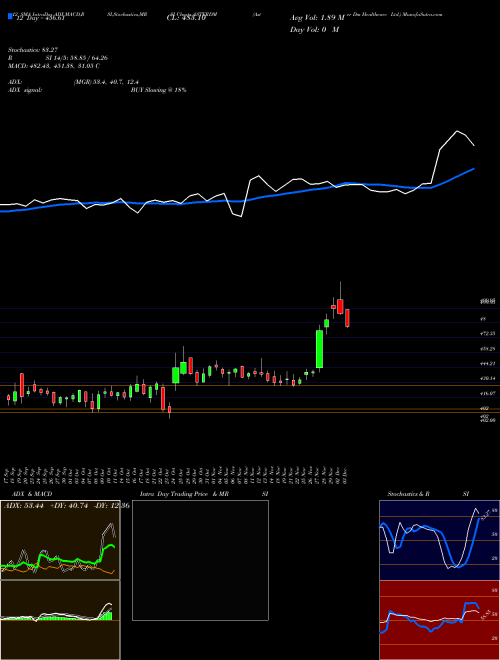Screen dimensions: 500x660
Task: Click the '472.33' price axis label
Action: click(x=489, y=333)
